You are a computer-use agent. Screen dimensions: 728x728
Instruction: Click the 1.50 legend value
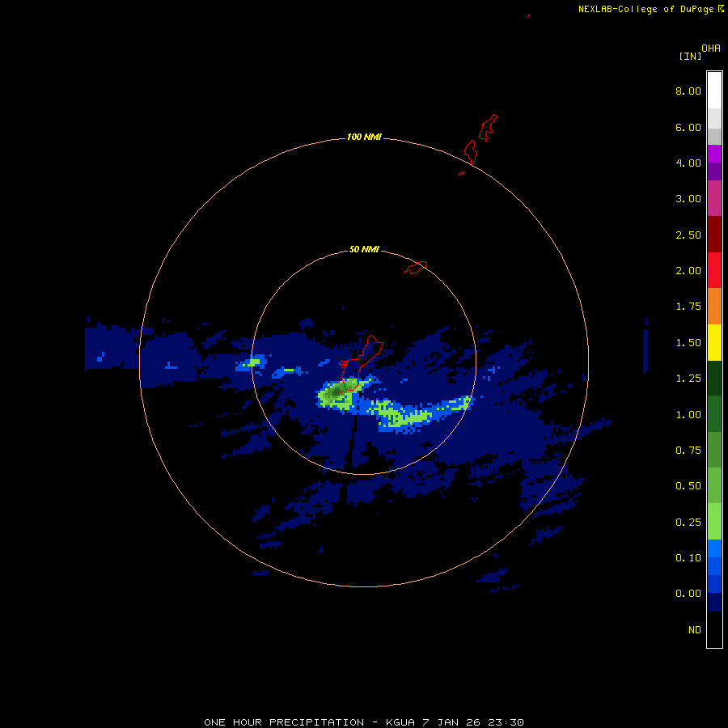688,343
